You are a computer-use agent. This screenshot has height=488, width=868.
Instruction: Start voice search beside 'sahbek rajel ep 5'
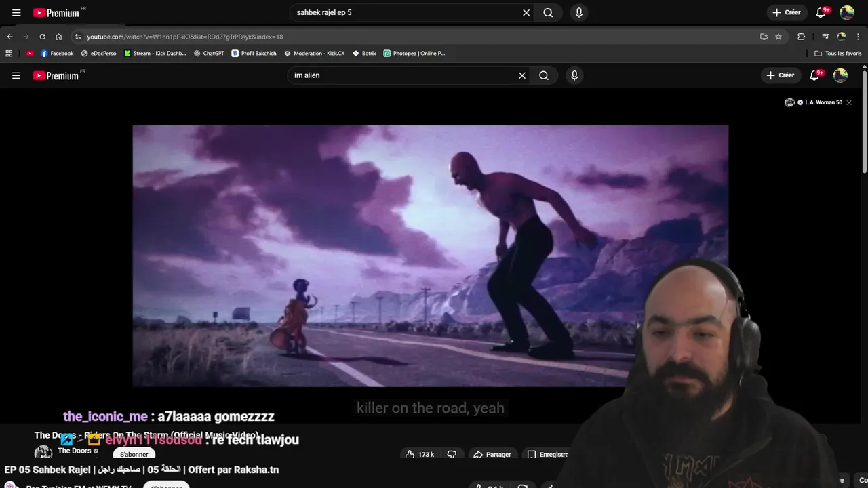click(578, 12)
